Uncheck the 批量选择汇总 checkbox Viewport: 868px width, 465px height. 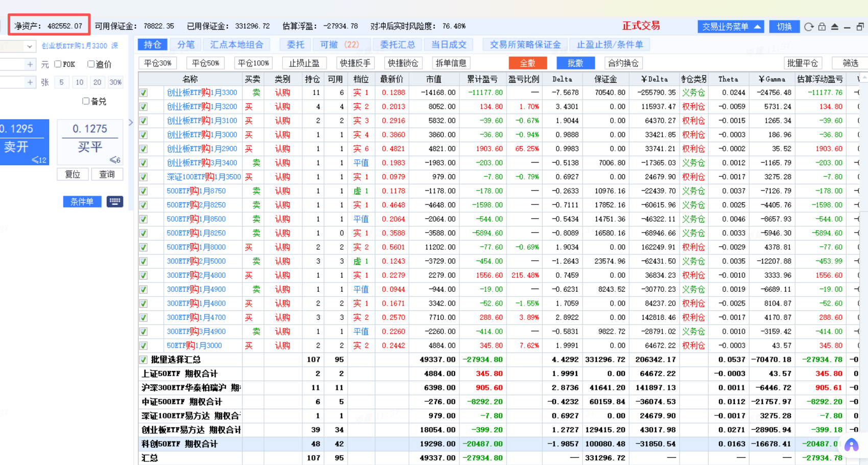pos(143,360)
